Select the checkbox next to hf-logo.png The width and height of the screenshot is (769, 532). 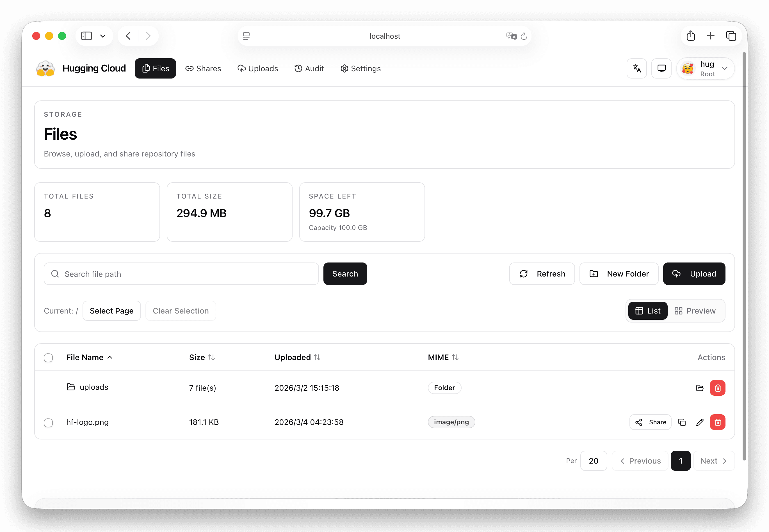(48, 422)
